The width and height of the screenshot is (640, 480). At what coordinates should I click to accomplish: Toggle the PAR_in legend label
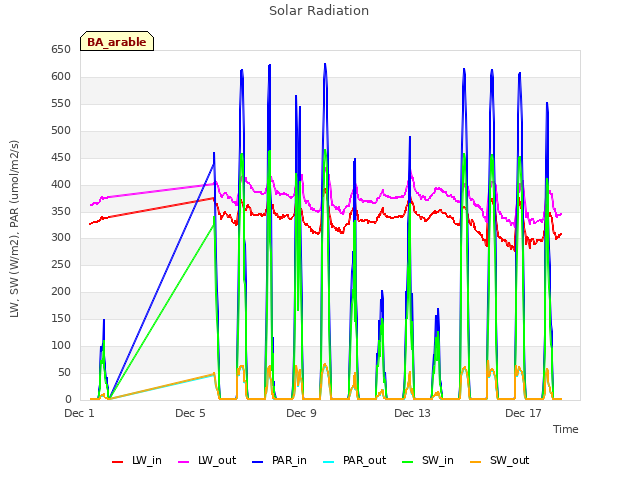pos(289,461)
